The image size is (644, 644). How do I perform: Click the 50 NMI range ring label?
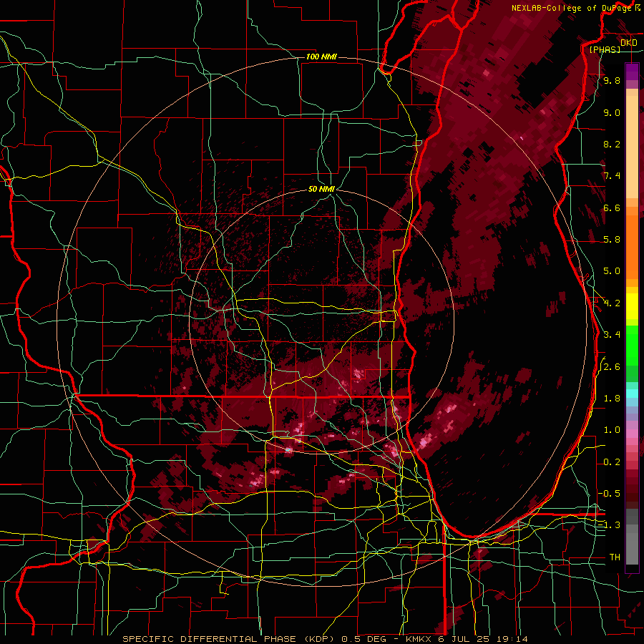[x=321, y=189]
